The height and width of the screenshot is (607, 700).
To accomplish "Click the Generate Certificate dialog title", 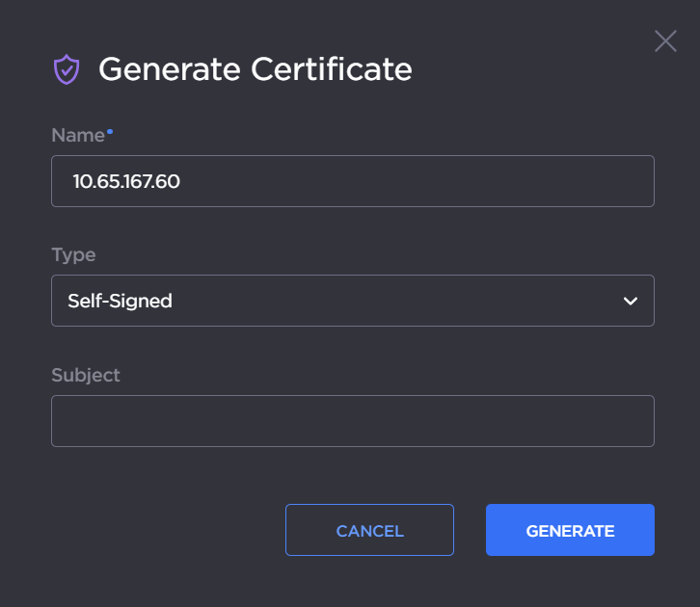I will [255, 69].
